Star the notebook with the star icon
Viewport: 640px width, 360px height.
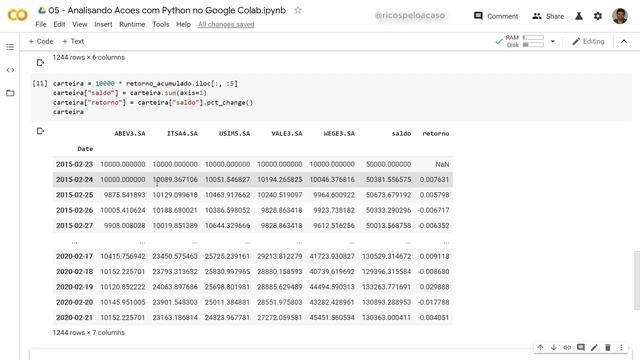(298, 10)
